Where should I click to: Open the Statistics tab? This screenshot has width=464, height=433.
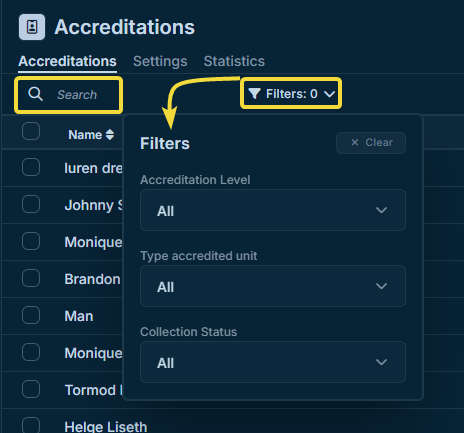[234, 61]
